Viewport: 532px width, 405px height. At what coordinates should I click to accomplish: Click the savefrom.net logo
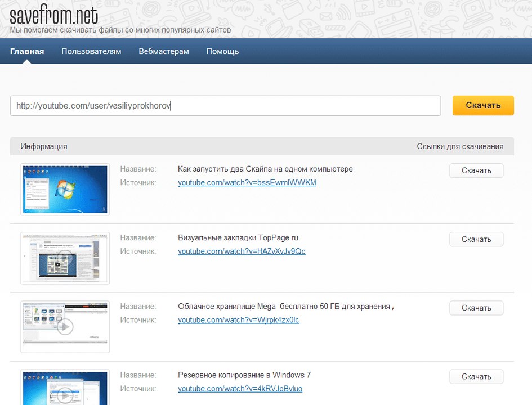tap(54, 15)
